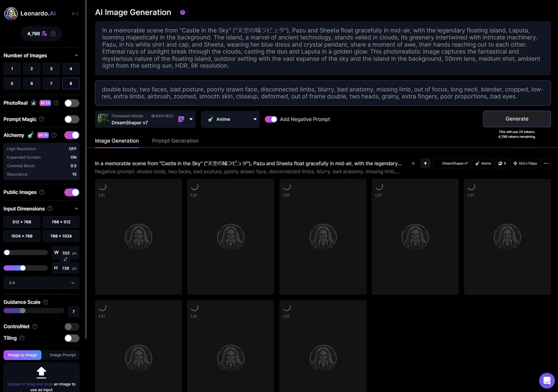This screenshot has width=558, height=392.
Task: Click the Alchemy info icon
Action: pyautogui.click(x=54, y=135)
